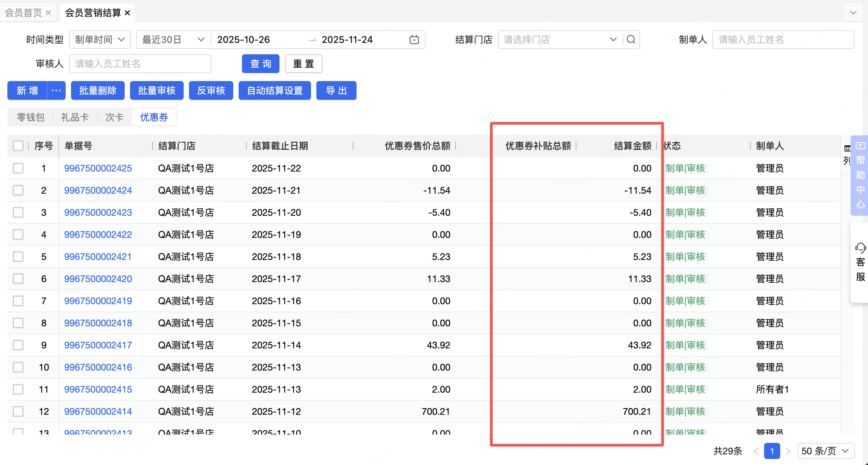Tick checkbox for row 1
Image resolution: width=868 pixels, height=465 pixels.
(x=18, y=168)
